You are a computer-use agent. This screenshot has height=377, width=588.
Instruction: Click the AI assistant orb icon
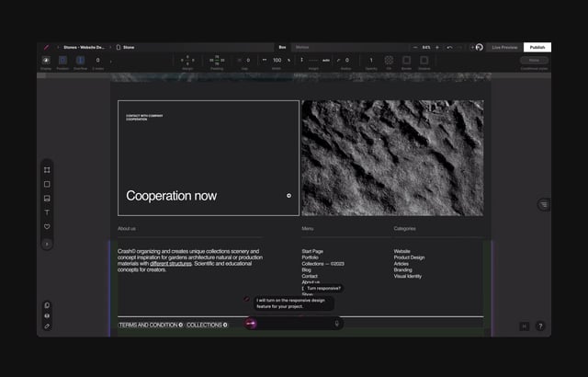(x=251, y=323)
